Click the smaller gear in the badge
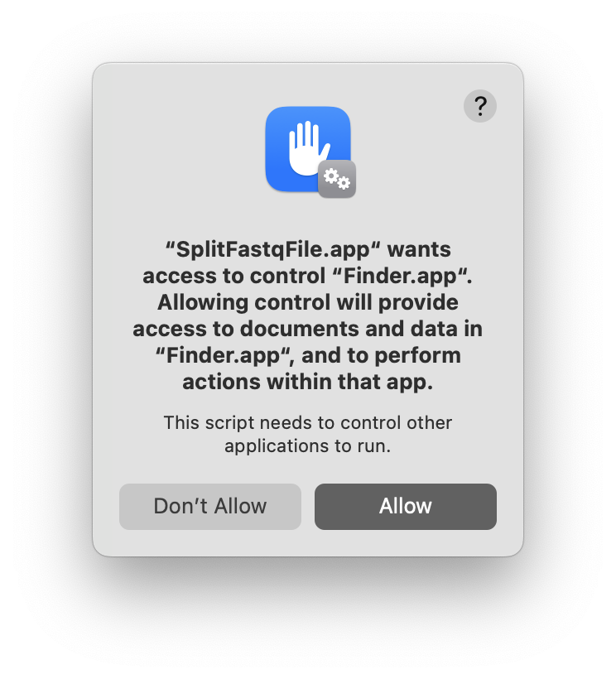Viewport: 616px width, 679px height. point(344,183)
